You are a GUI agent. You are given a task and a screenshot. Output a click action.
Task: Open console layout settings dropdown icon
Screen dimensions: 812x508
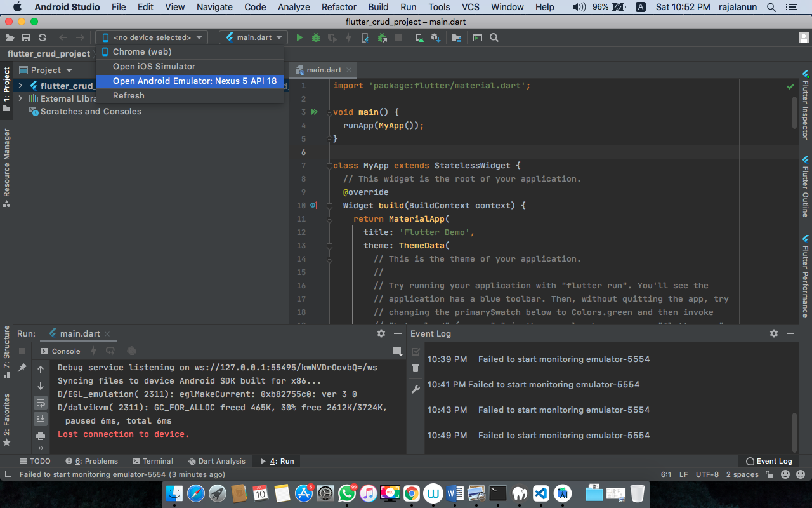[x=398, y=351]
